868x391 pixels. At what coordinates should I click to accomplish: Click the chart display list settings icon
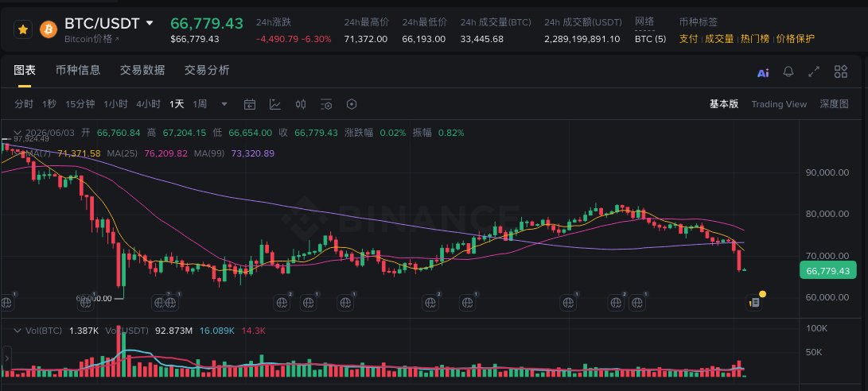pos(327,104)
